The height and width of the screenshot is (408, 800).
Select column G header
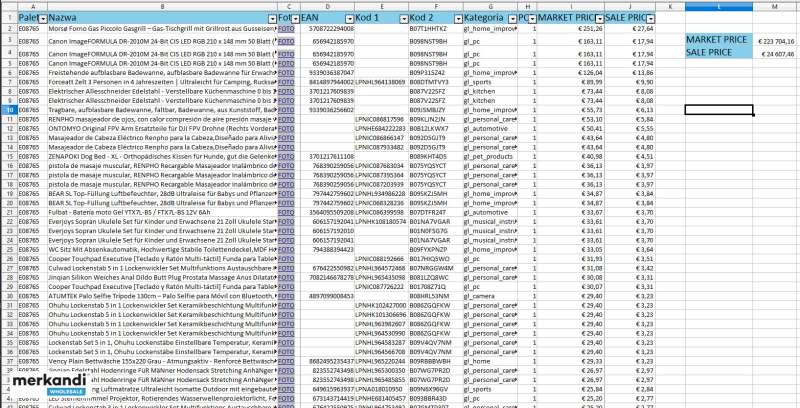point(490,7)
